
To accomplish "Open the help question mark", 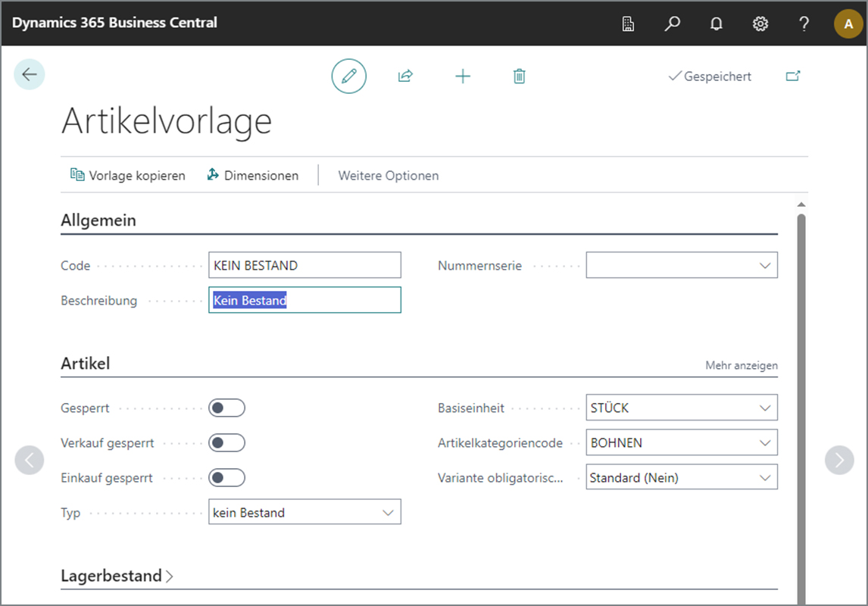I will tap(804, 23).
